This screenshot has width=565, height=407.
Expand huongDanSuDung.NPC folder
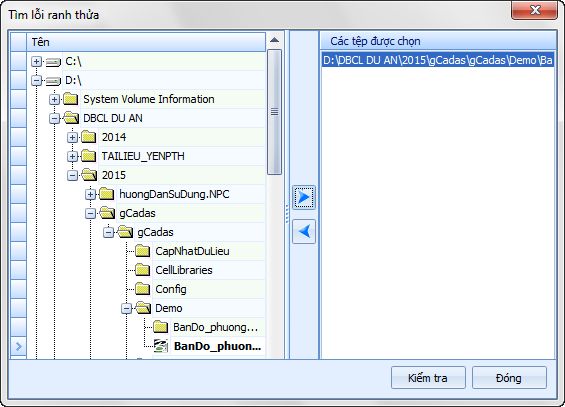point(90,194)
